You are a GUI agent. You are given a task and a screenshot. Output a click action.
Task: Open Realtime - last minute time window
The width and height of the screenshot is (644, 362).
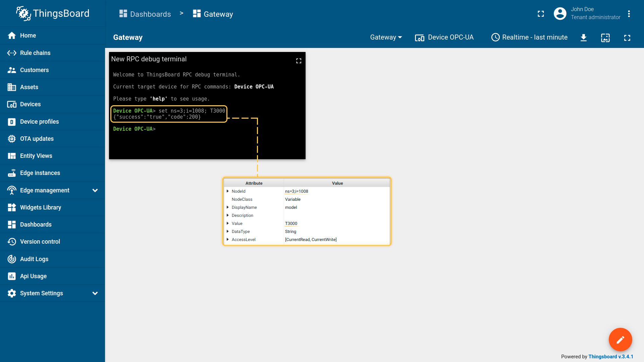[x=529, y=38]
